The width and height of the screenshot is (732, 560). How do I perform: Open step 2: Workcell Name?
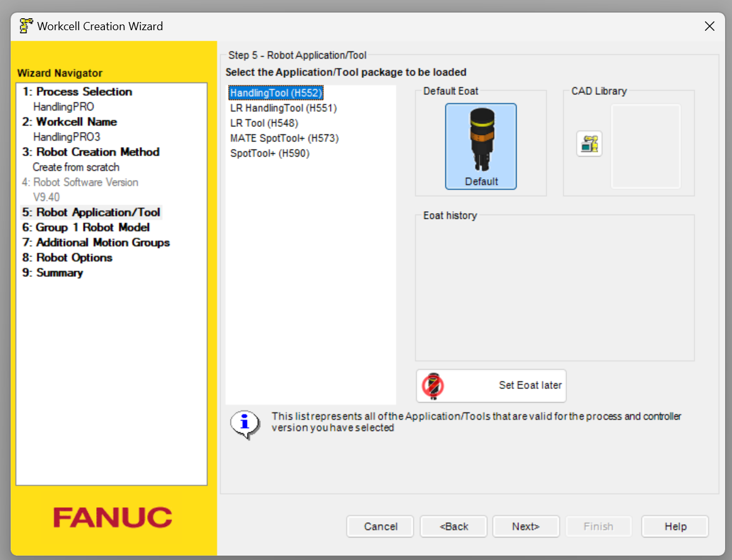coord(70,122)
